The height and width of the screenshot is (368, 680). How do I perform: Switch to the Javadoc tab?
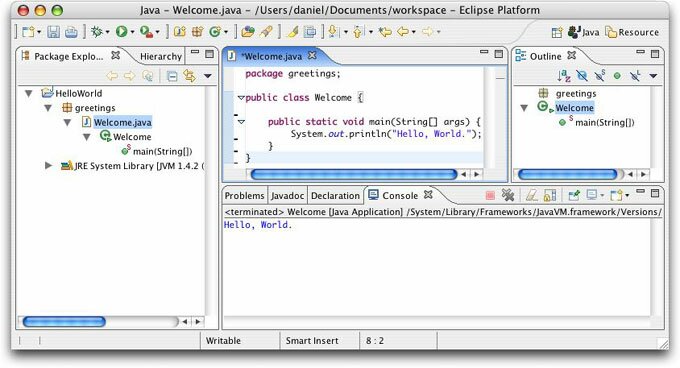coord(287,196)
